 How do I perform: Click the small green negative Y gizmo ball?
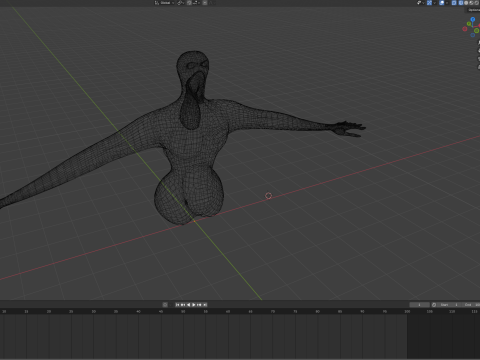pos(477,30)
